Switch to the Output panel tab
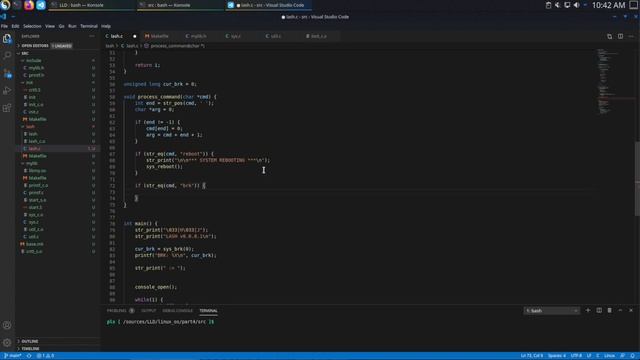The width and height of the screenshot is (640, 360). [149, 311]
